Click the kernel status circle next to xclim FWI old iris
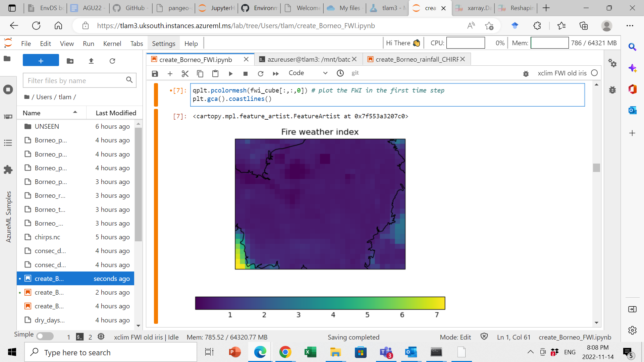 [594, 73]
